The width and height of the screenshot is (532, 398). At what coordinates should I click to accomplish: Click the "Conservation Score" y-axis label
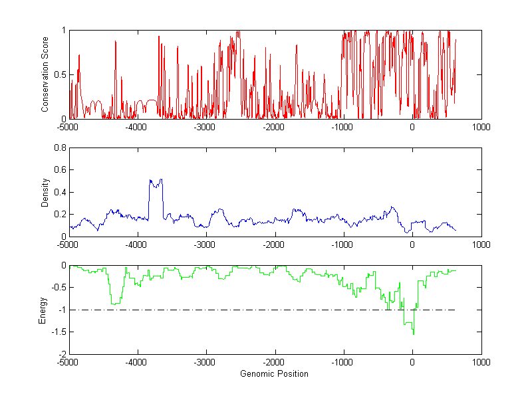[x=45, y=74]
